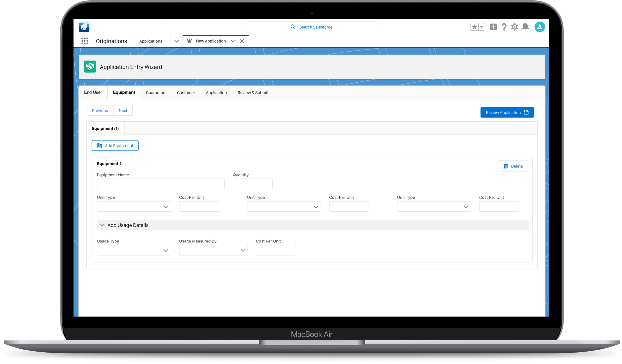Image resolution: width=622 pixels, height=364 pixels.
Task: Open the Usage Measured By dropdown
Action: click(213, 250)
